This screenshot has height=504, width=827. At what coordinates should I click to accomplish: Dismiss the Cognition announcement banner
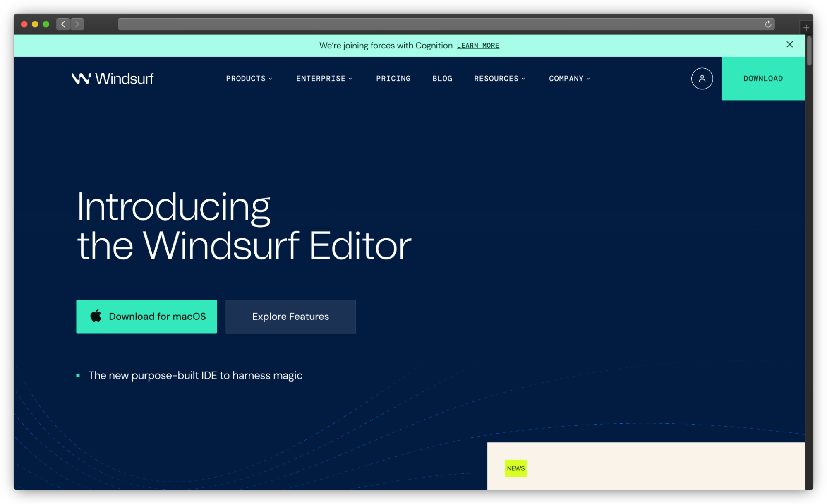(x=789, y=44)
